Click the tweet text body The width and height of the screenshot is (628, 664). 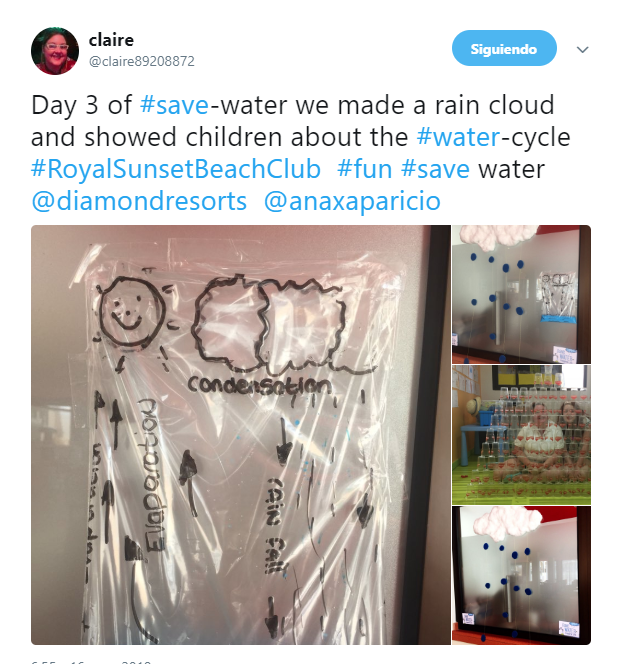(x=301, y=153)
